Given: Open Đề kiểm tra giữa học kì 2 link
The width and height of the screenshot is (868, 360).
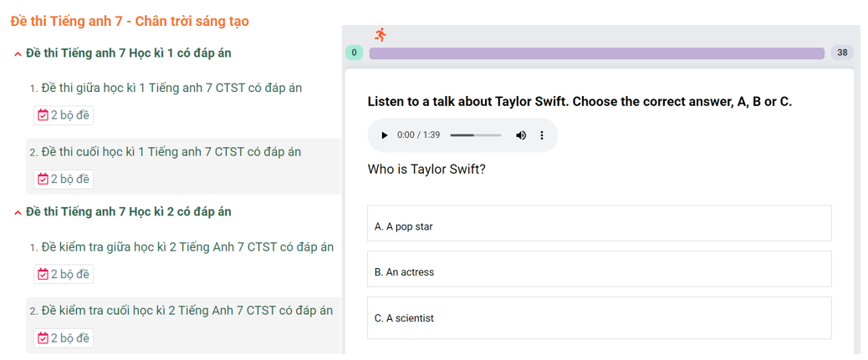Looking at the screenshot, I should [x=186, y=247].
